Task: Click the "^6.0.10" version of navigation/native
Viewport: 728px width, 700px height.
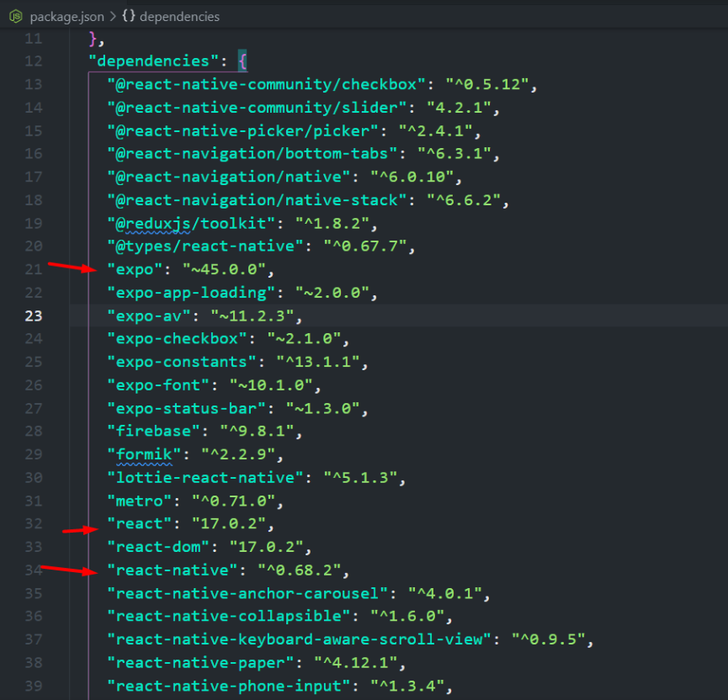Action: pos(412,177)
